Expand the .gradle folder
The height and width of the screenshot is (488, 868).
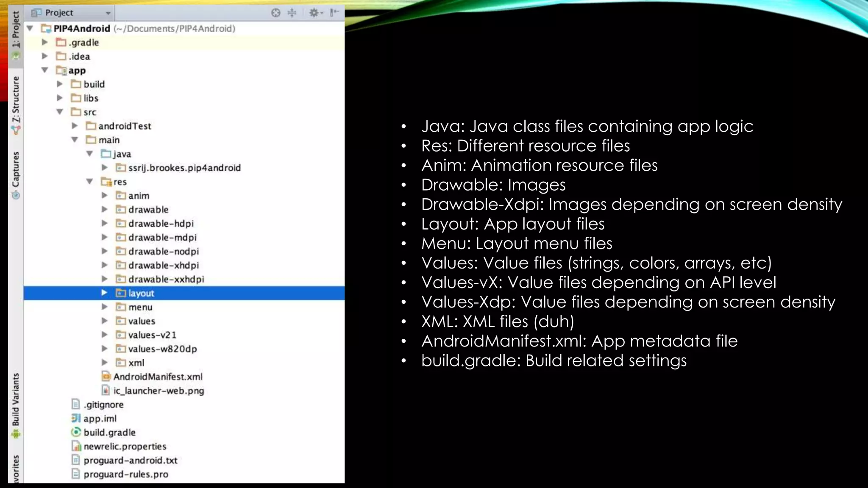[x=45, y=42]
